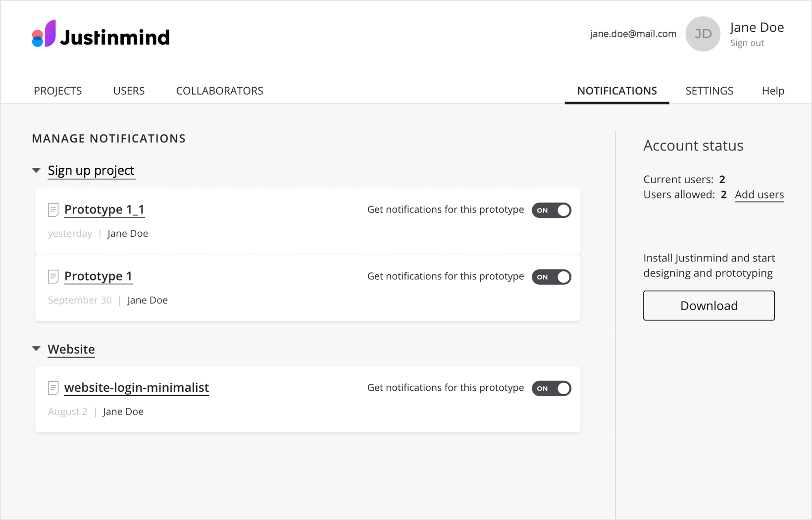
Task: Open the Sign up project link
Action: pos(91,171)
